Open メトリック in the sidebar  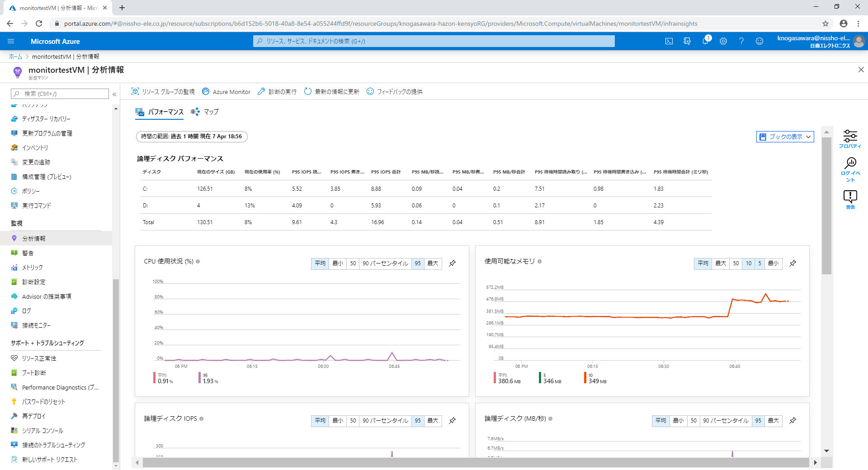[x=33, y=268]
